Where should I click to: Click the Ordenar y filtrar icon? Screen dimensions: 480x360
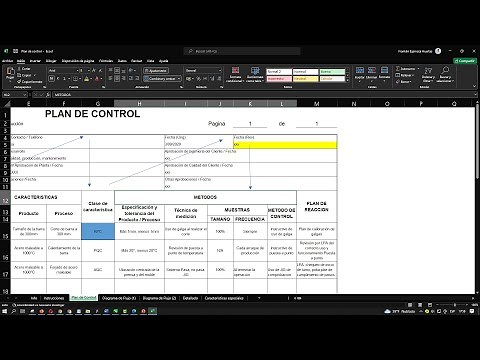click(428, 71)
